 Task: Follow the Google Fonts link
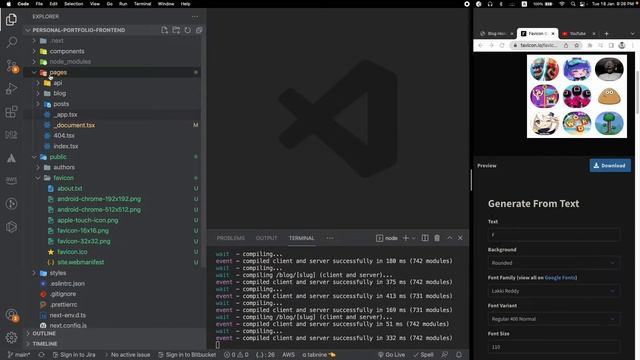click(560, 278)
